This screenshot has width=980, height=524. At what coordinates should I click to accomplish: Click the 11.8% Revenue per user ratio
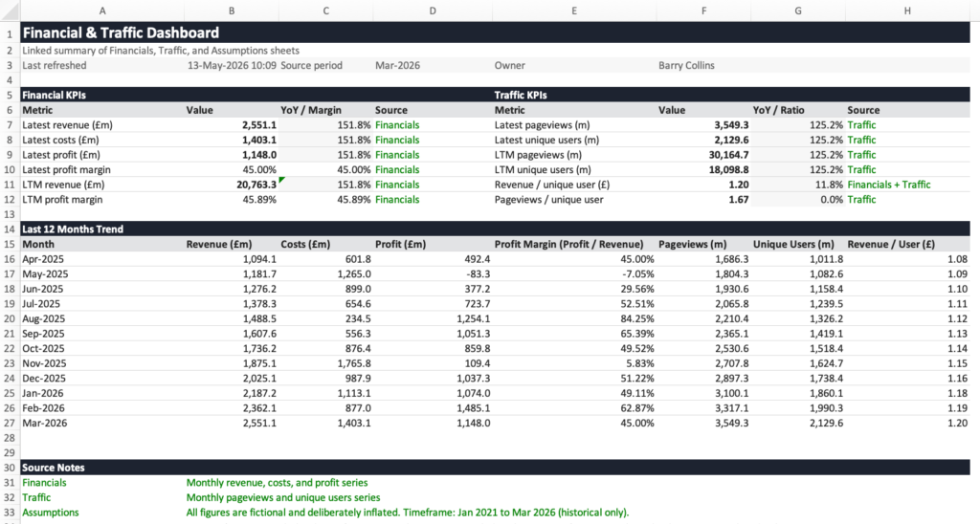pos(829,185)
